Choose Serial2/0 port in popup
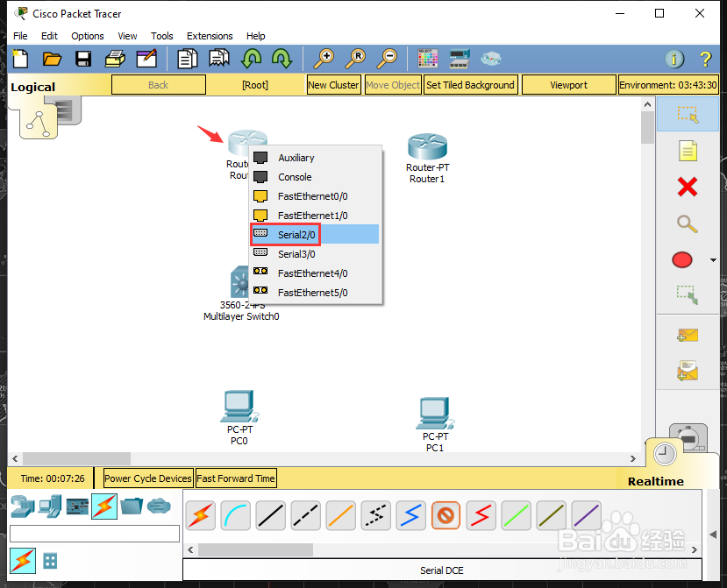 point(316,235)
